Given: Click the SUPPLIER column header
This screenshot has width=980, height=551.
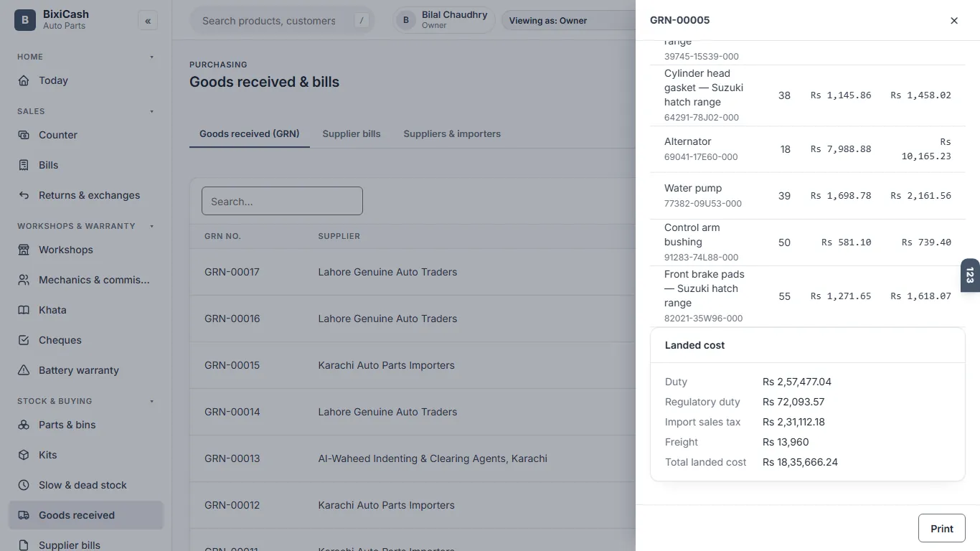Looking at the screenshot, I should [x=339, y=236].
